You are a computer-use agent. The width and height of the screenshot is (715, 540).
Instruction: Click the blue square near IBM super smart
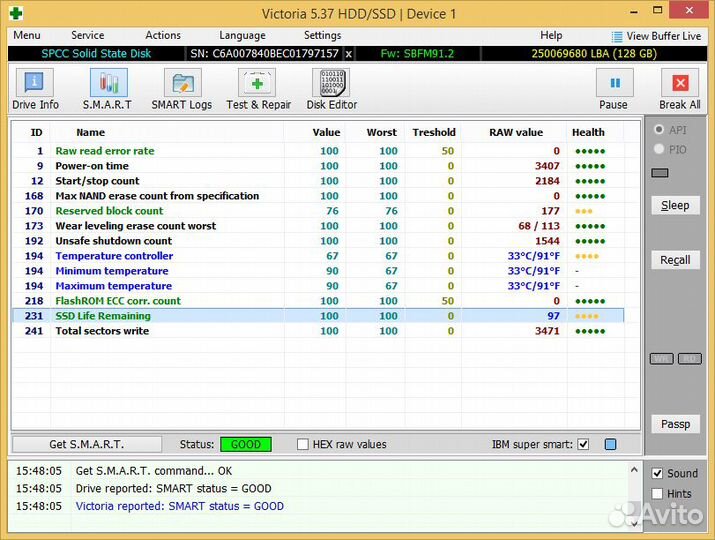tap(610, 444)
